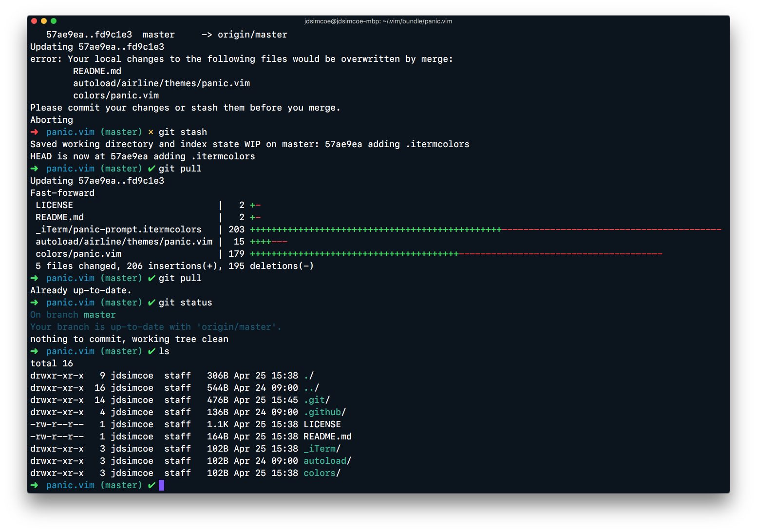The height and width of the screenshot is (532, 757).
Task: Click the yellow minimize window button
Action: (x=44, y=21)
